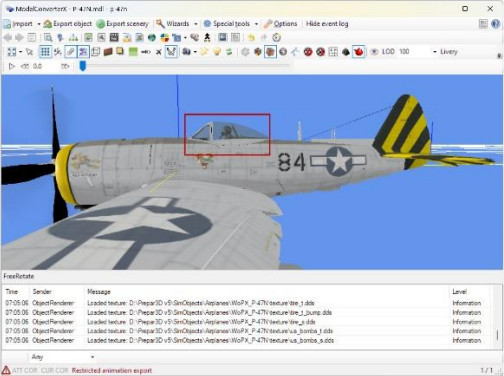
Task: Click the globe icon in the second toolbar row
Action: point(152,38)
